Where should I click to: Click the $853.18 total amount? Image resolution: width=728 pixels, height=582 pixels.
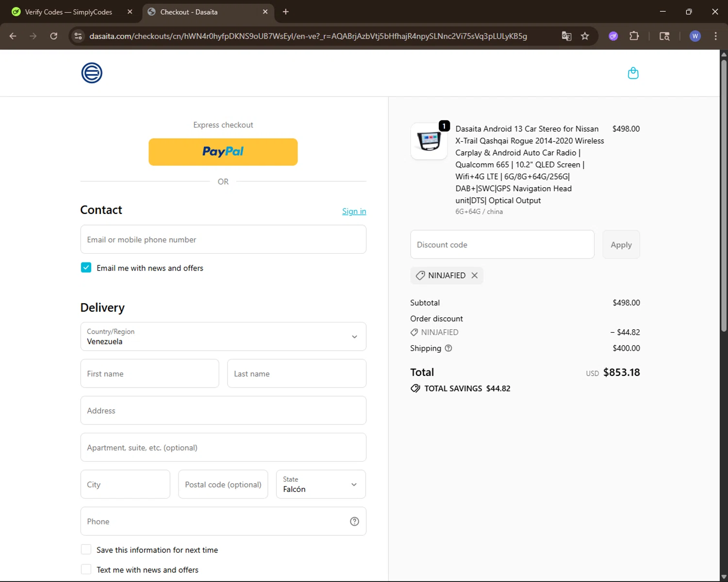pos(621,372)
